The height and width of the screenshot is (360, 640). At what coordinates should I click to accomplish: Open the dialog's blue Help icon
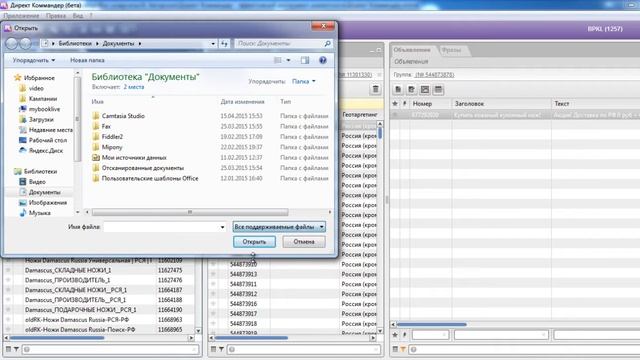point(322,60)
